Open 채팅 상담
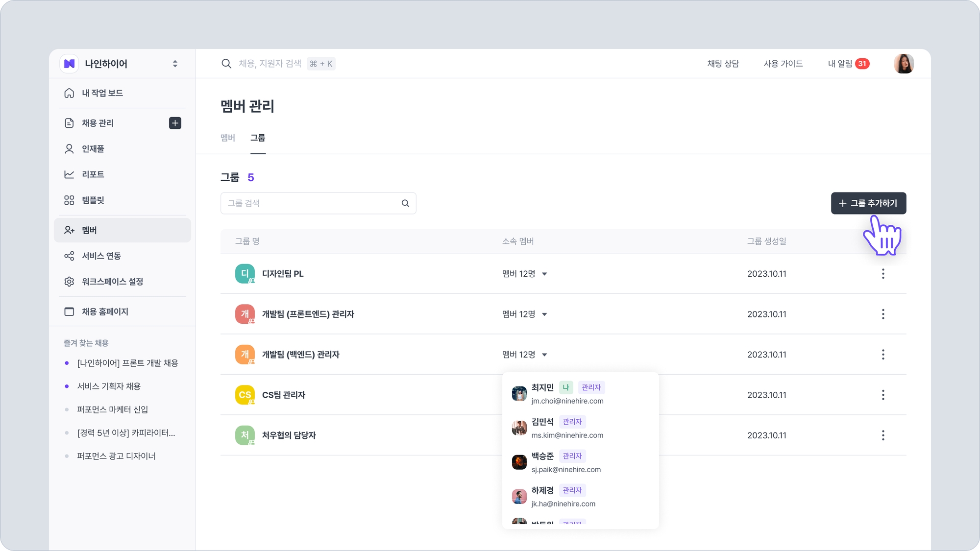Screen dimensions: 980x551 coord(723,64)
